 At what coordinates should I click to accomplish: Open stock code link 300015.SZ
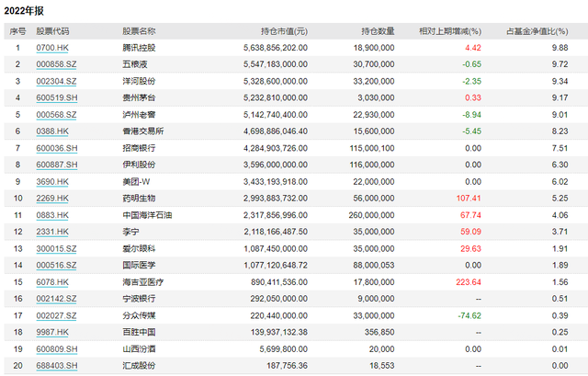56,248
